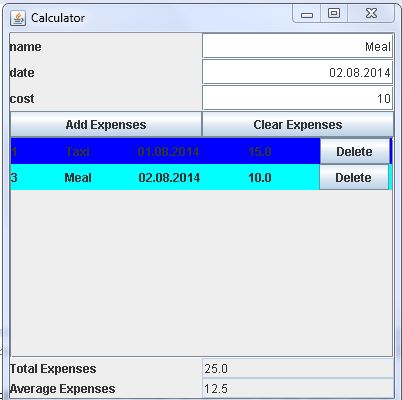The image size is (402, 400).
Task: Delete the Meal expense row
Action: [353, 178]
